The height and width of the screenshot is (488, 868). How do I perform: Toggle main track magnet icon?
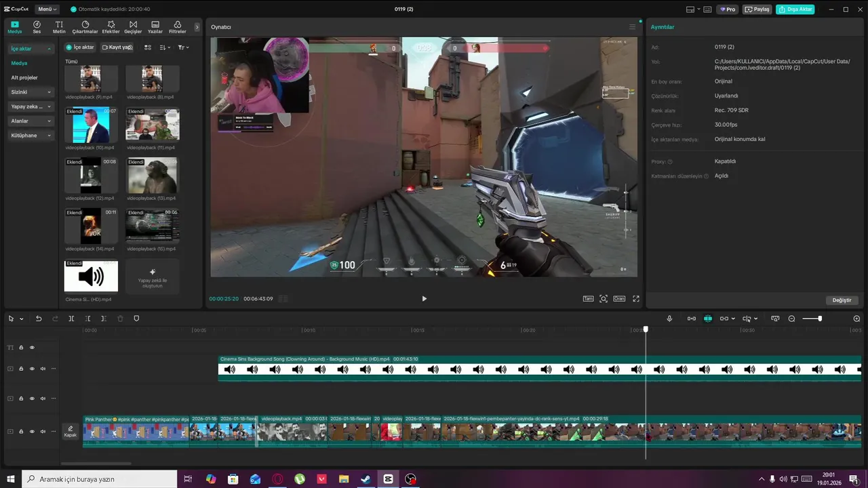pyautogui.click(x=692, y=319)
